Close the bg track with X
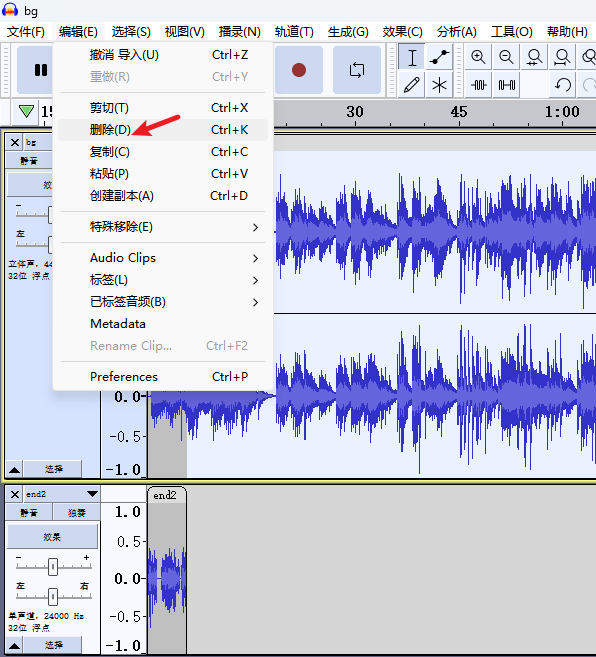 click(15, 142)
